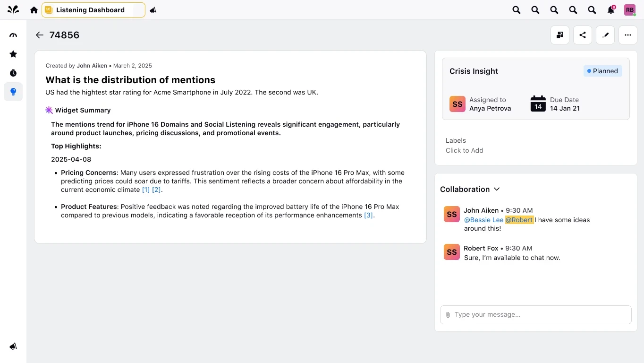Click the highlighted @Robert mention
644x363 pixels.
coord(519,220)
